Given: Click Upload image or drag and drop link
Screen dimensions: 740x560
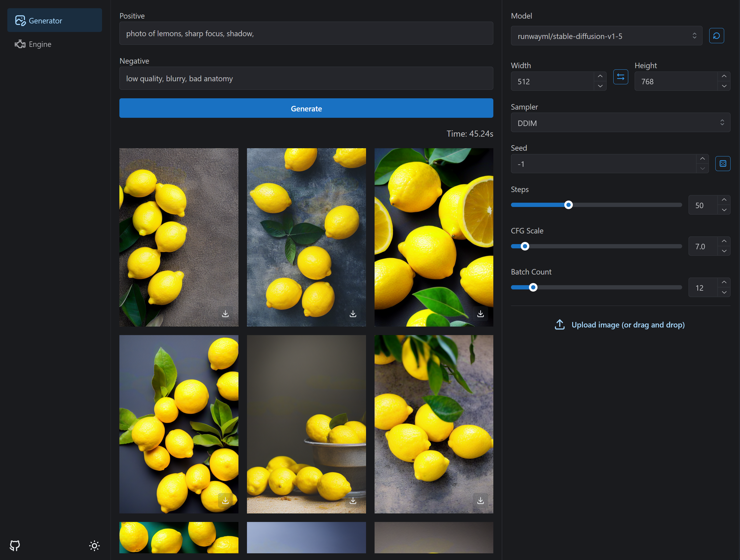Looking at the screenshot, I should [x=628, y=325].
